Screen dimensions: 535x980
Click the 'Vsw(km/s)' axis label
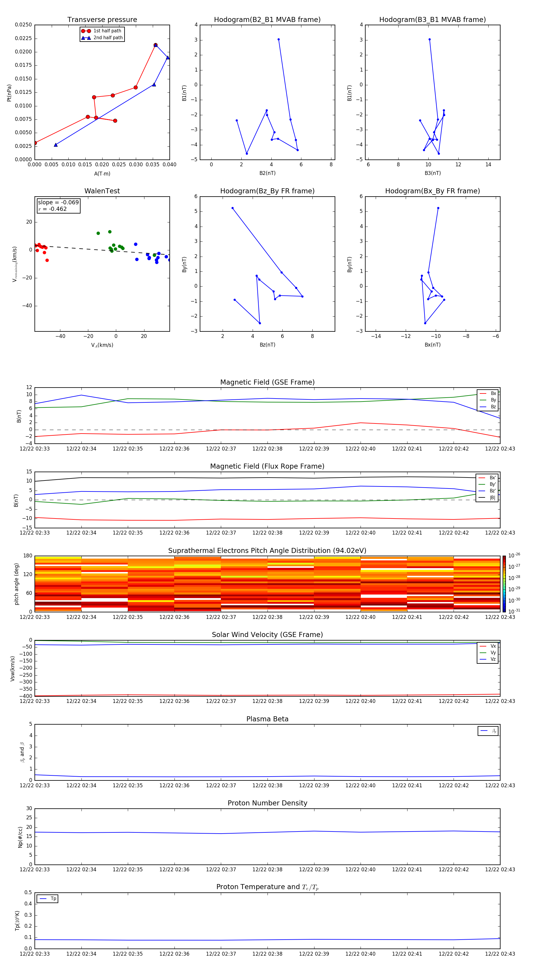[12, 668]
